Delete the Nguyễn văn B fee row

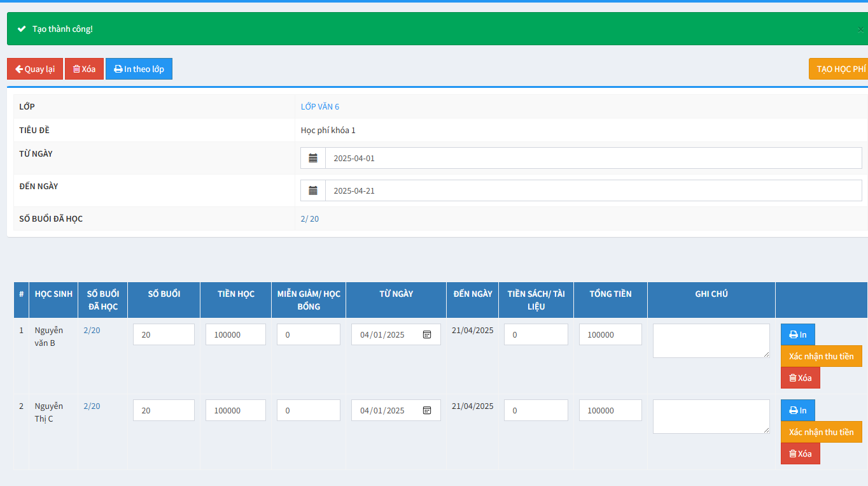click(x=800, y=378)
